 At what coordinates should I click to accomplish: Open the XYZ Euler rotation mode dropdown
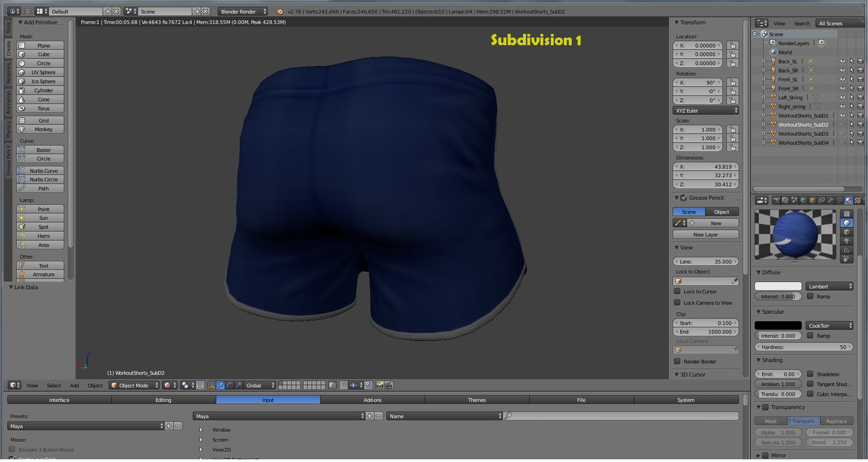706,110
